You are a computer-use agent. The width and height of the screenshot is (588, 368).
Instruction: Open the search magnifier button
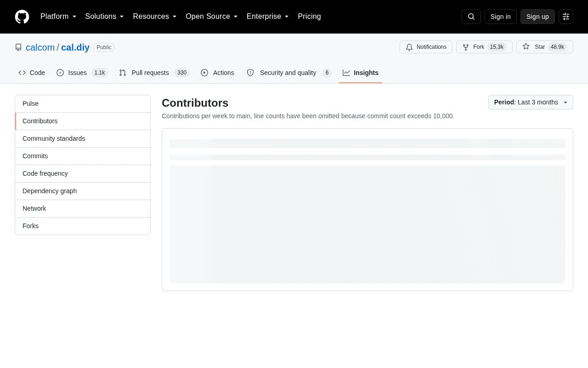click(x=471, y=17)
